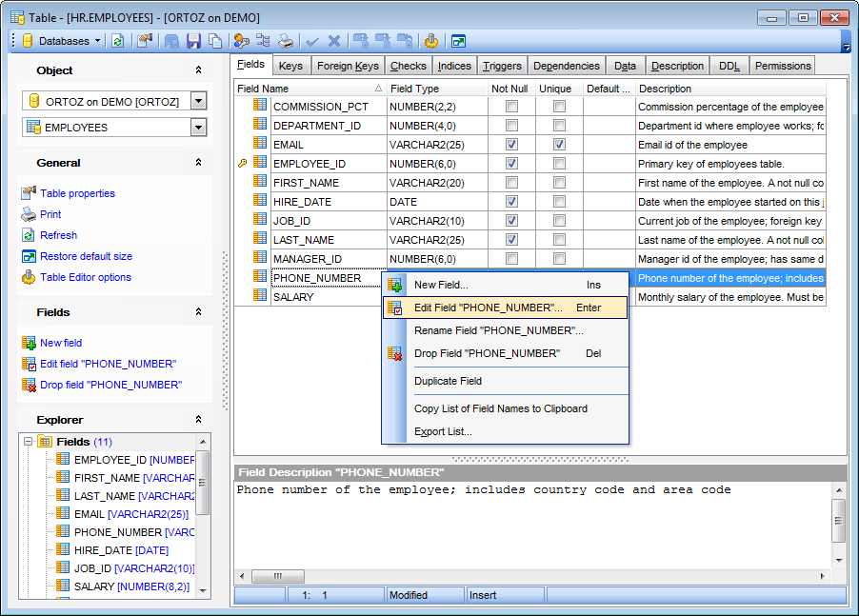The image size is (859, 616).
Task: Click the Table properties icon in General
Action: coord(29,193)
